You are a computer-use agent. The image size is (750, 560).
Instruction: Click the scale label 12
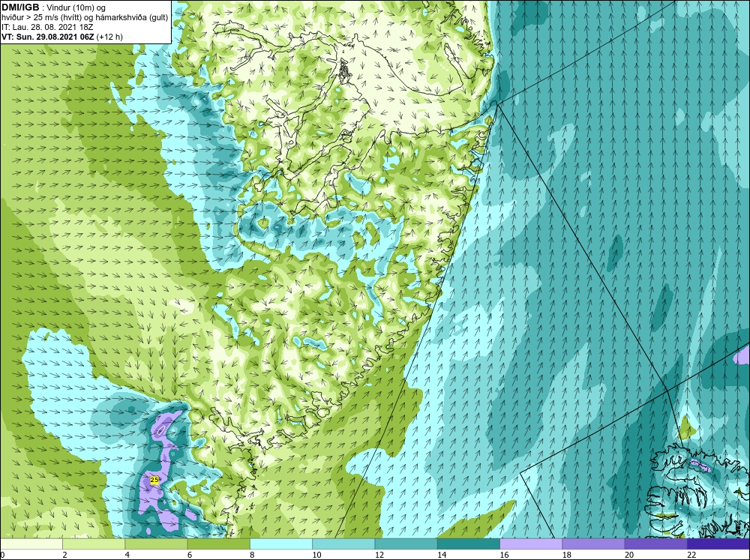click(379, 555)
